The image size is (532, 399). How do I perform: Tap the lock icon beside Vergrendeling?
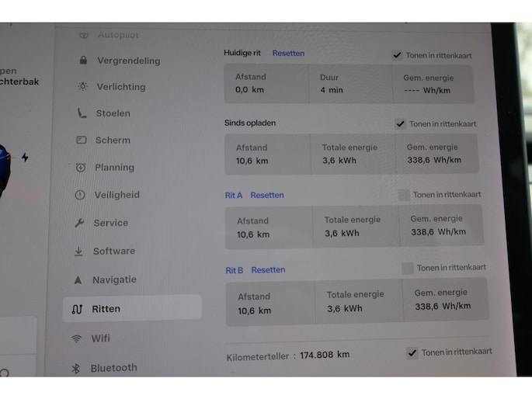click(x=83, y=61)
